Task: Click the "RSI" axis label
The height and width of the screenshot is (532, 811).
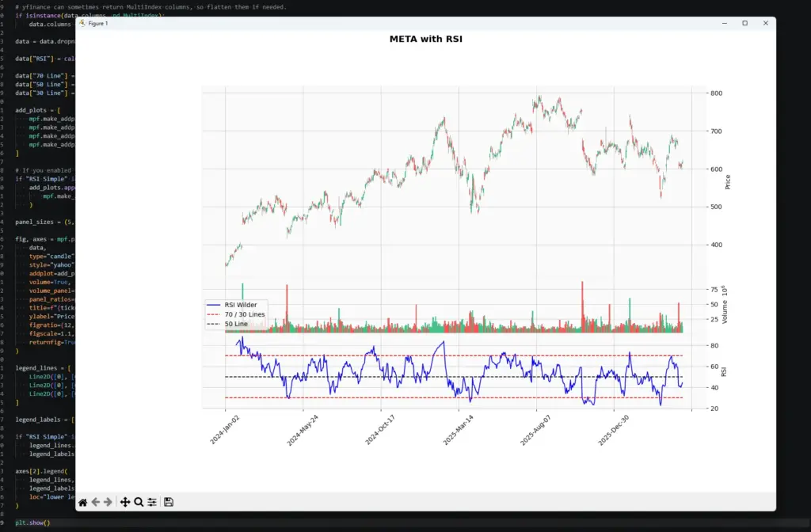Action: tap(724, 372)
